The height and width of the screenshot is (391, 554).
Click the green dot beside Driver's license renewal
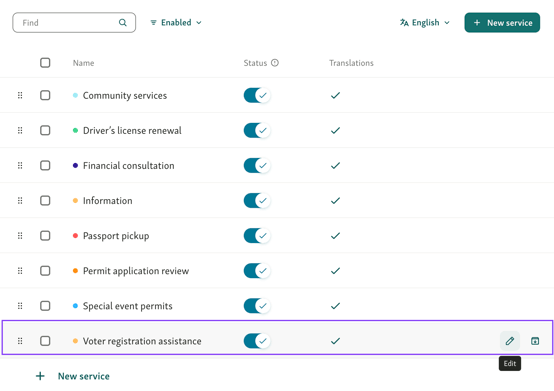tap(75, 130)
